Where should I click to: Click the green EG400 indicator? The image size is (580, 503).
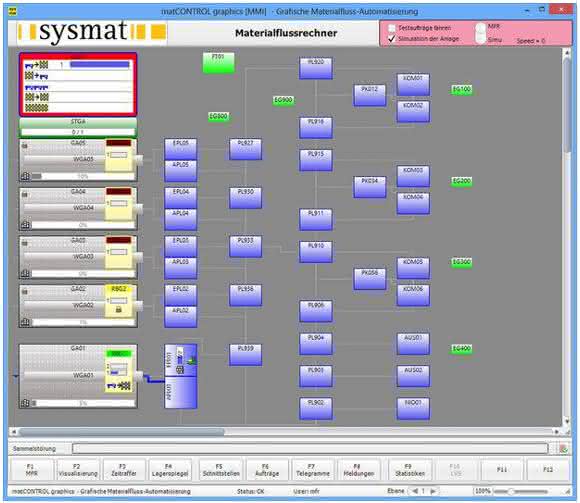[x=462, y=348]
